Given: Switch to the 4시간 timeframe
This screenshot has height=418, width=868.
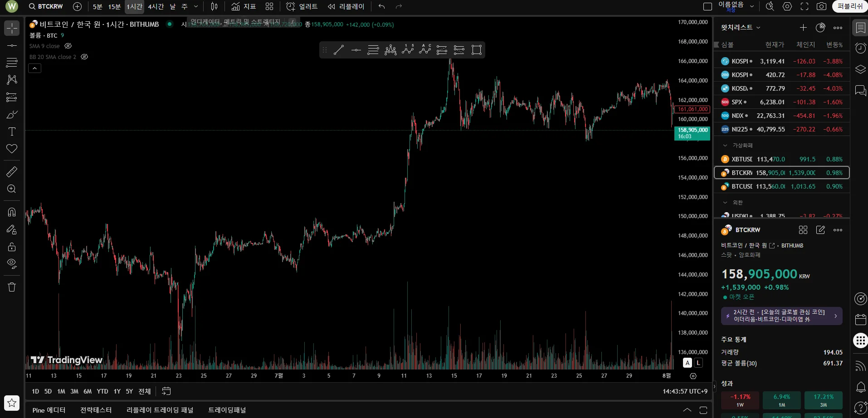Looking at the screenshot, I should click(x=156, y=6).
